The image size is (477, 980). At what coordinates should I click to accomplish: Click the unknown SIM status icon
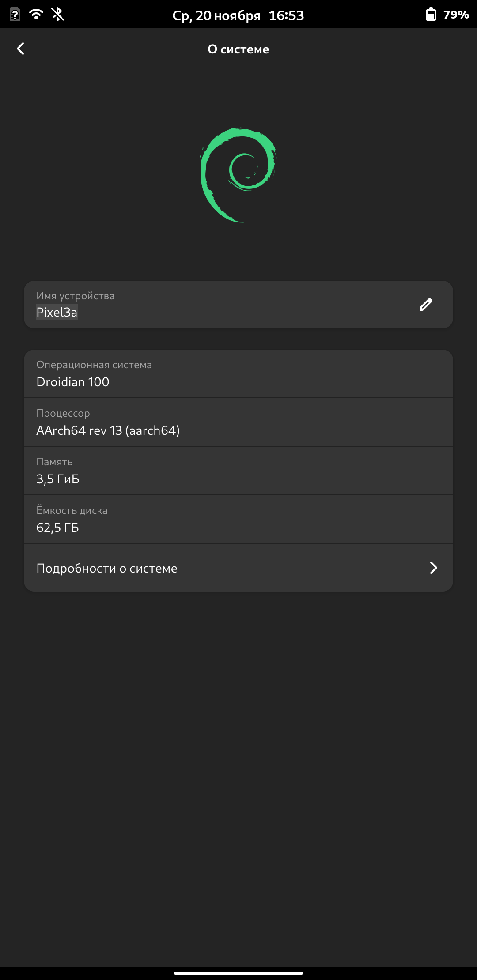15,15
